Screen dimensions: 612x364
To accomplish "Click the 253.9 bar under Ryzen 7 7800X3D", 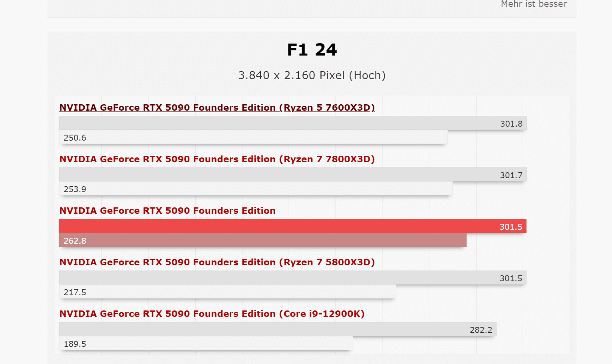I will click(x=256, y=189).
